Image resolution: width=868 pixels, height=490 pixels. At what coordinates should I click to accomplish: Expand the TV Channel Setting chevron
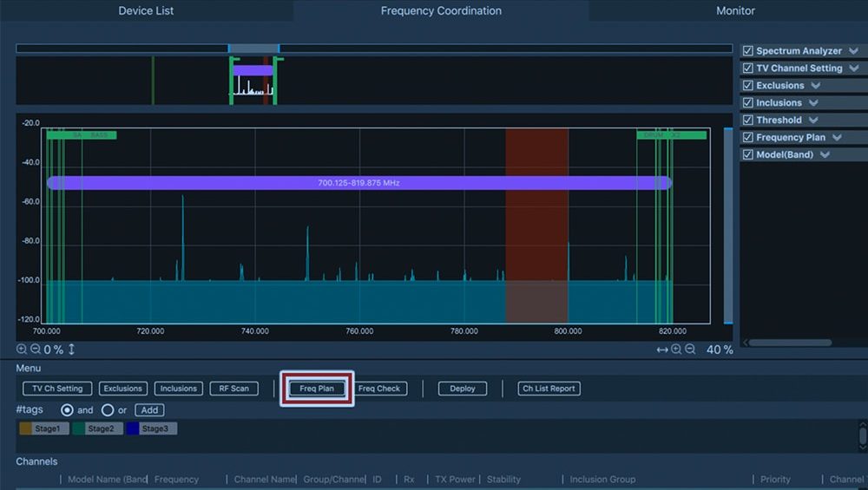point(854,68)
